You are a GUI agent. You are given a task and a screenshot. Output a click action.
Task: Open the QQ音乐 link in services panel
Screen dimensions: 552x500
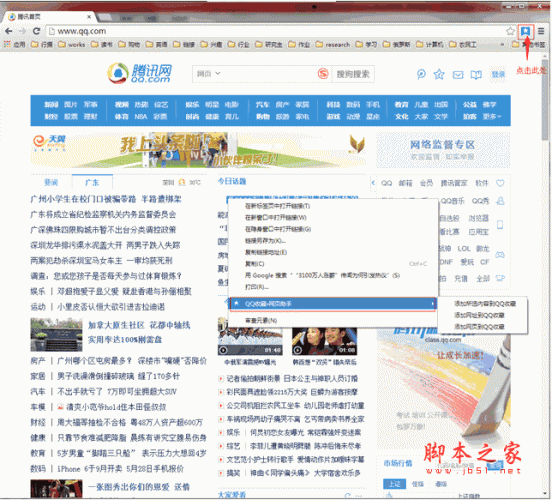coord(452,201)
